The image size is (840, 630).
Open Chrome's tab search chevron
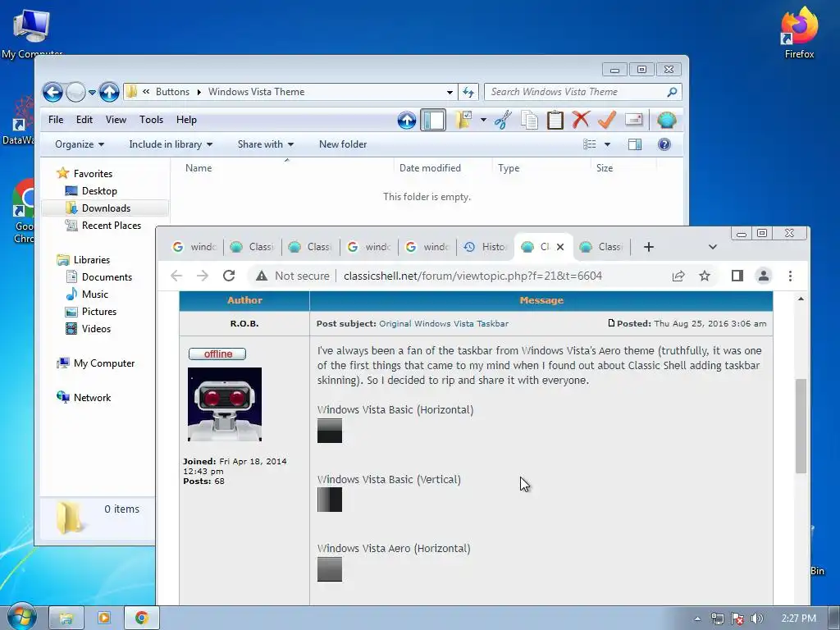pos(713,247)
